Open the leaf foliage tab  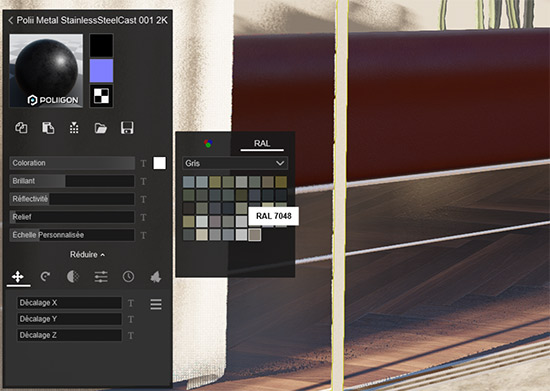click(x=156, y=277)
